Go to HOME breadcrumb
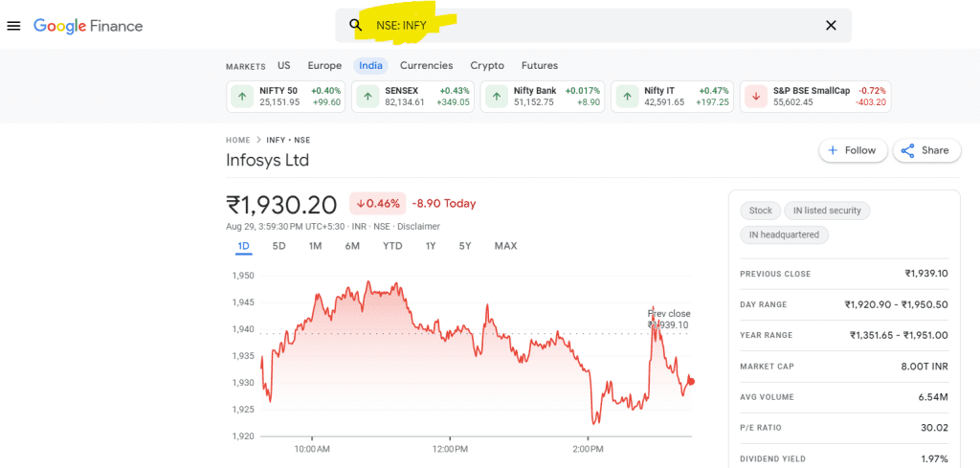 (x=237, y=140)
